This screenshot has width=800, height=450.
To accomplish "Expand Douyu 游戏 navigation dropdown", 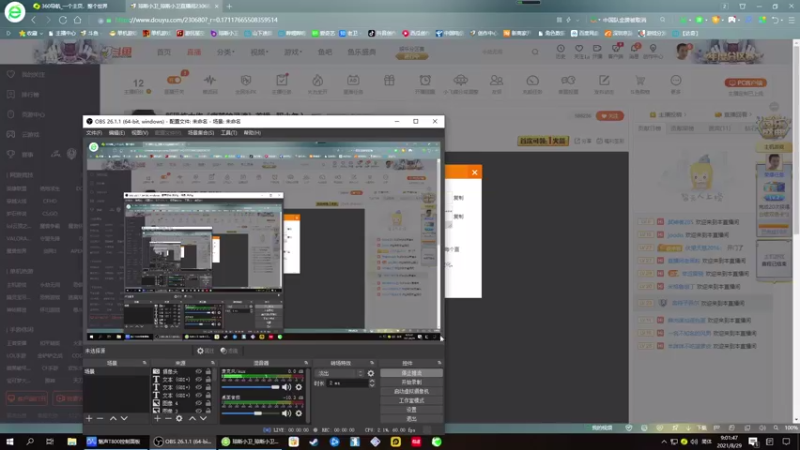I will (x=293, y=52).
